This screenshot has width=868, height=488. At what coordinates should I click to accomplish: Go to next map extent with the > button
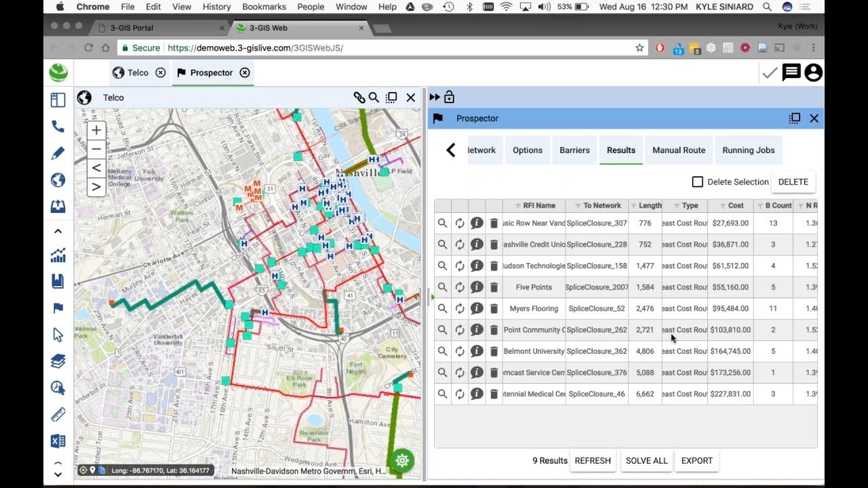(x=96, y=187)
